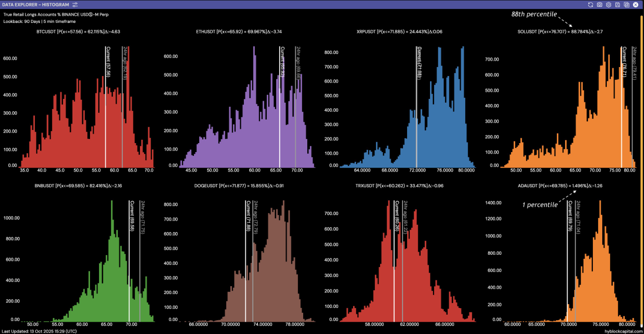Click the ADAUSDT chart title
The width and height of the screenshot is (644, 334).
click(560, 186)
